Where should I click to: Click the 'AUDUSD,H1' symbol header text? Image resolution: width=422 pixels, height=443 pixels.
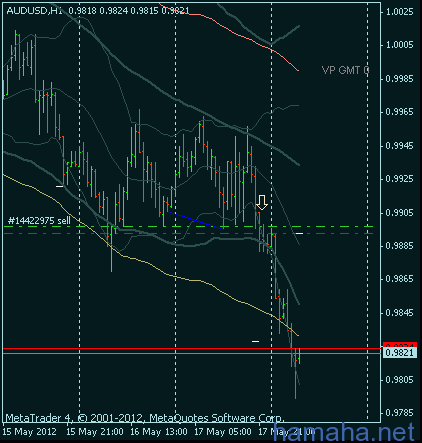[34, 11]
